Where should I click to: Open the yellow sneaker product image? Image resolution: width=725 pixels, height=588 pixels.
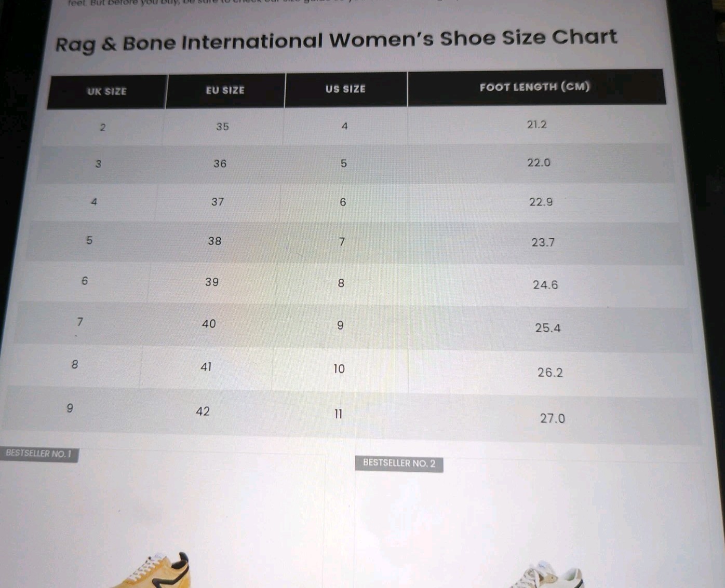[152, 569]
